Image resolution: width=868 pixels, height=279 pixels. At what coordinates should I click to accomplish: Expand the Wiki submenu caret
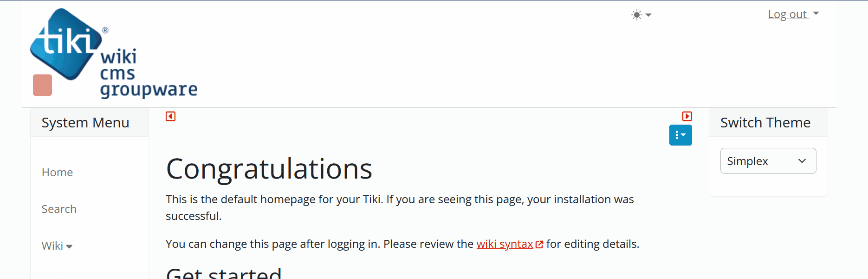click(69, 246)
